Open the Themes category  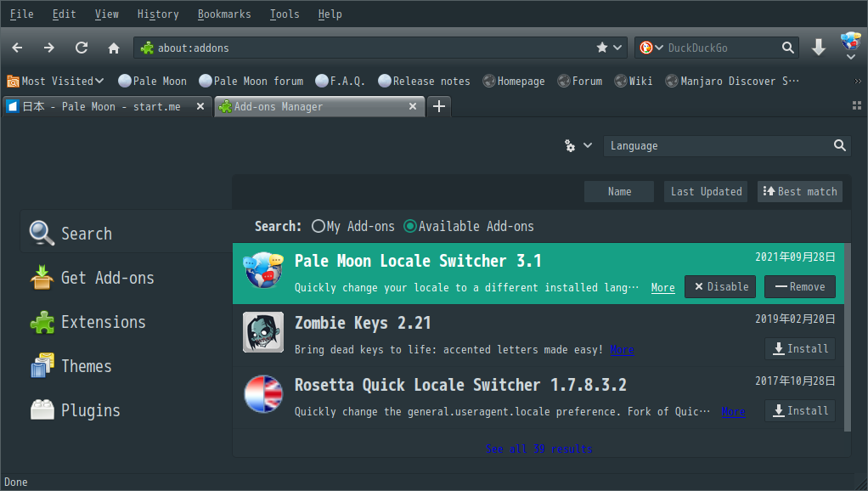coord(127,366)
